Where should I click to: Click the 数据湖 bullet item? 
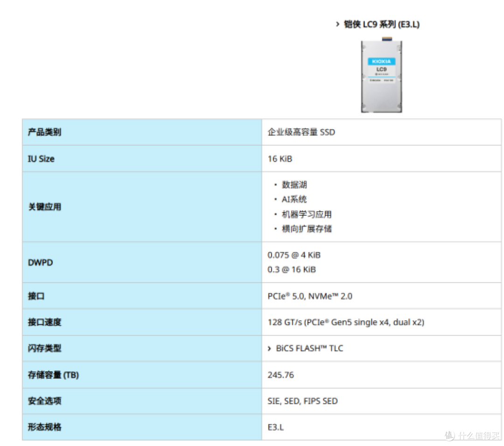(294, 184)
